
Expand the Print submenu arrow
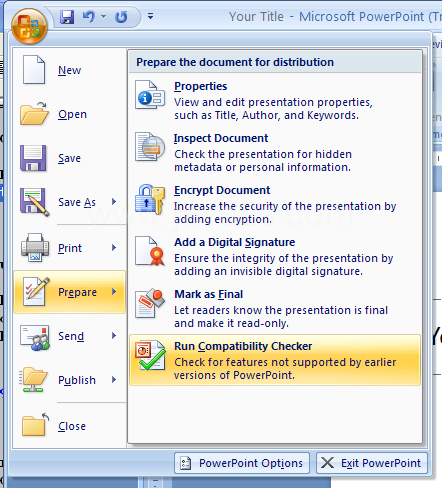tap(114, 248)
